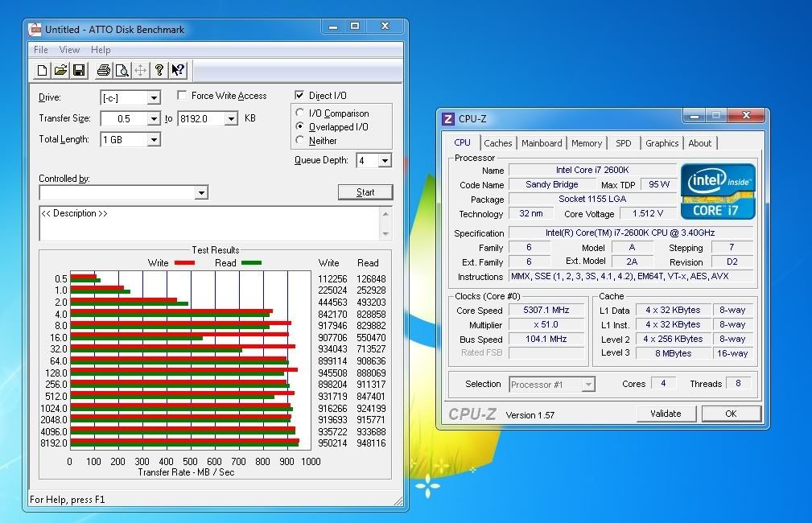The image size is (812, 523).
Task: Switch to the SPD tab in CPU-Z
Action: pyautogui.click(x=624, y=143)
